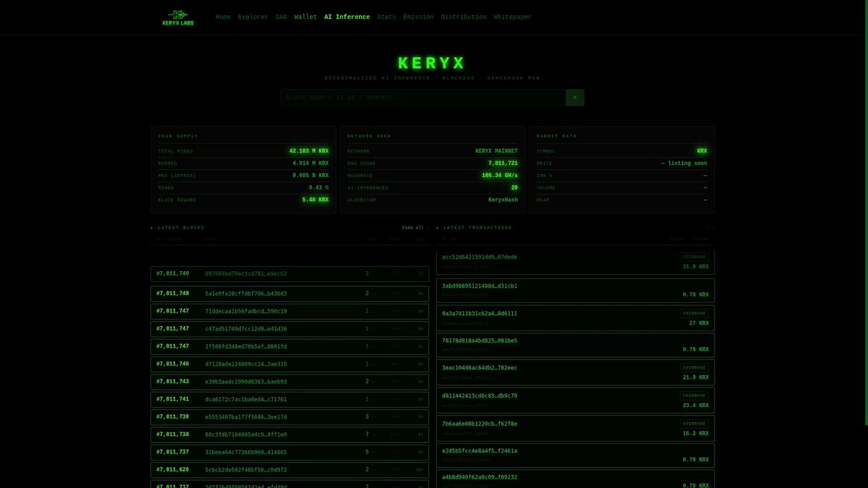Open block hash 5cbcb2de582f46bf56…c0d972
The height and width of the screenshot is (488, 868).
[x=246, y=470]
